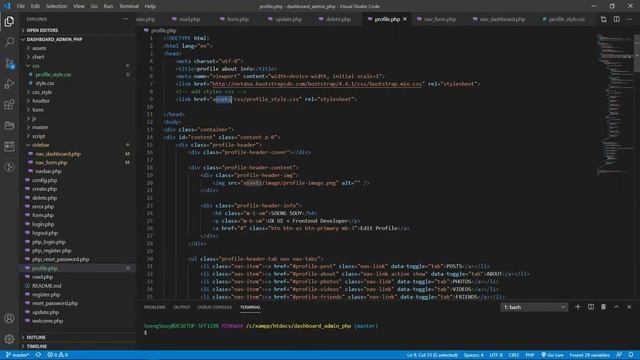640x360 pixels.
Task: Go to line via Ln 9, Col 22 indicator
Action: click(432, 355)
